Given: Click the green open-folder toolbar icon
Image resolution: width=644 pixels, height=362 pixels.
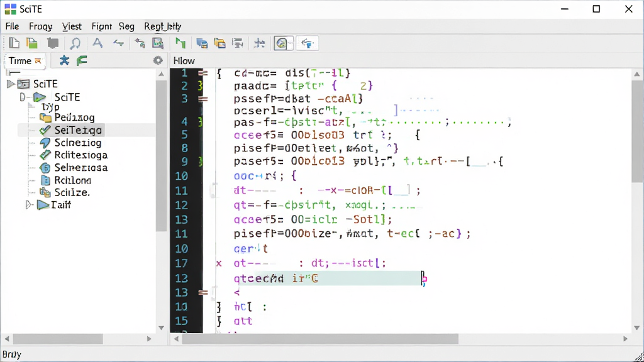Looking at the screenshot, I should pyautogui.click(x=32, y=43).
